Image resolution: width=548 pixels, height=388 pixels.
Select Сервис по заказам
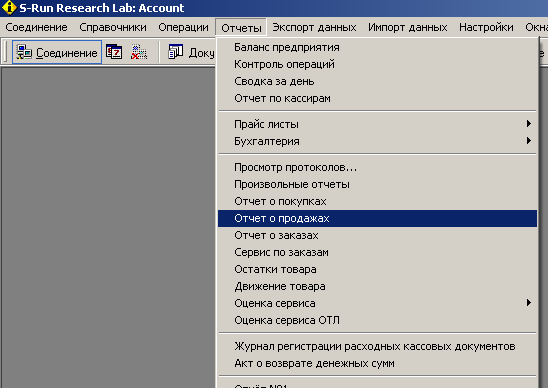point(377,252)
